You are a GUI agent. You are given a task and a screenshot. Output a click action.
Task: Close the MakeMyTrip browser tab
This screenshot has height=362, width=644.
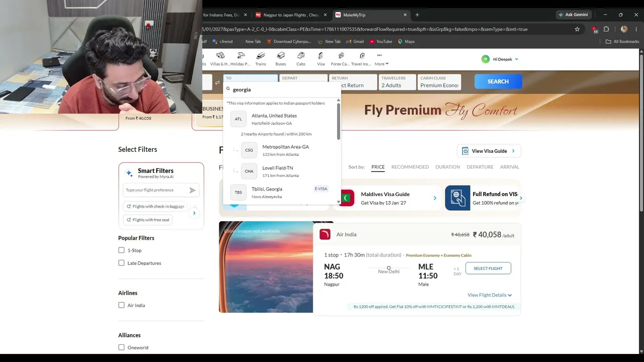[x=405, y=15]
